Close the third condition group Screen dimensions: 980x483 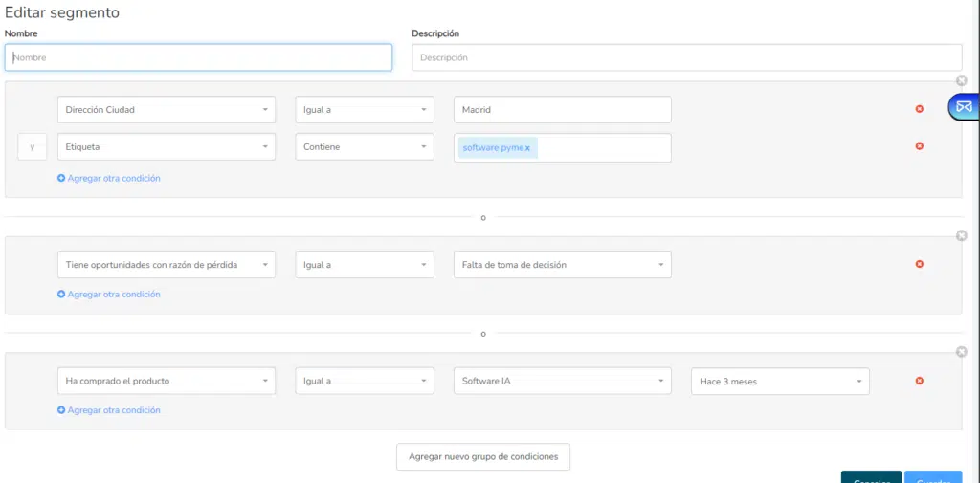tap(962, 352)
